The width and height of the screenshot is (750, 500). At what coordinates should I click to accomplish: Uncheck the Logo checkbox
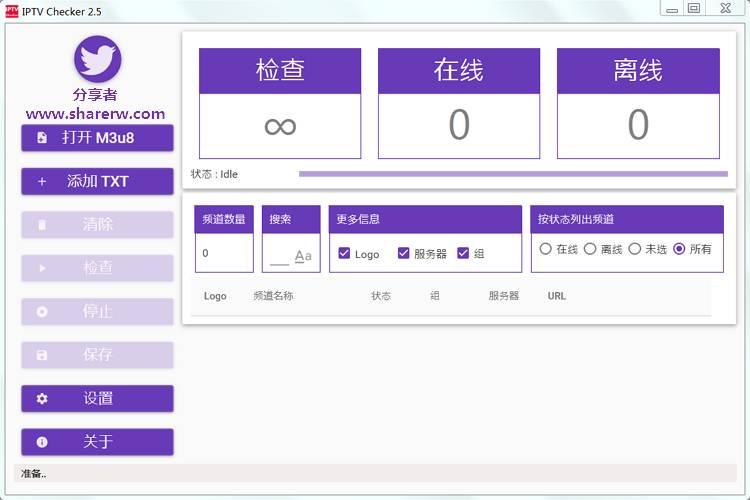(344, 253)
